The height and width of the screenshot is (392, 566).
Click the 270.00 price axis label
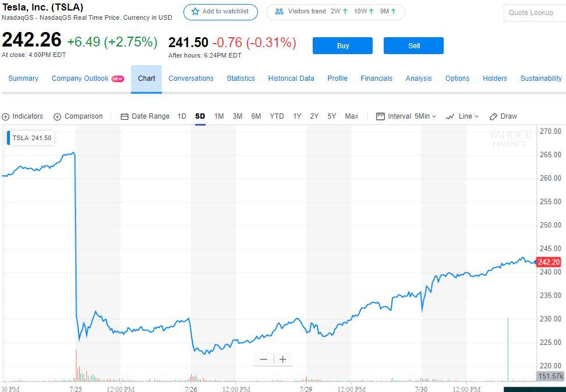(x=550, y=131)
